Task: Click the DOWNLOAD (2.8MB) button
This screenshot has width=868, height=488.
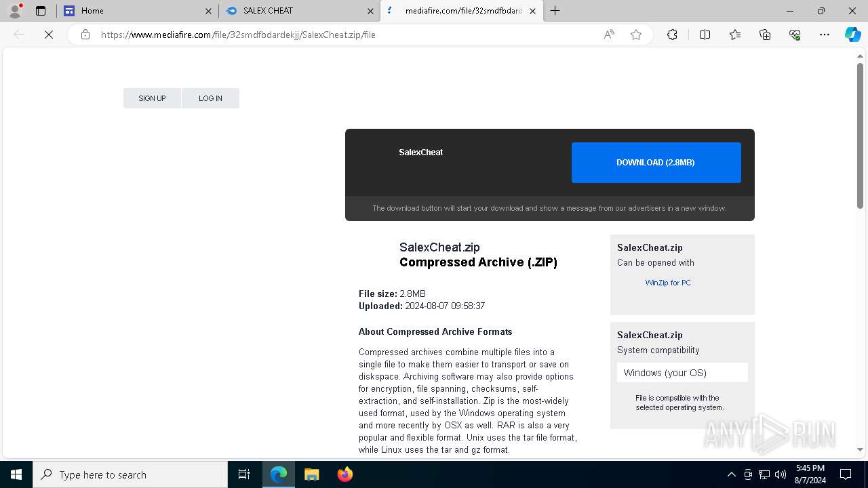Action: pyautogui.click(x=656, y=163)
